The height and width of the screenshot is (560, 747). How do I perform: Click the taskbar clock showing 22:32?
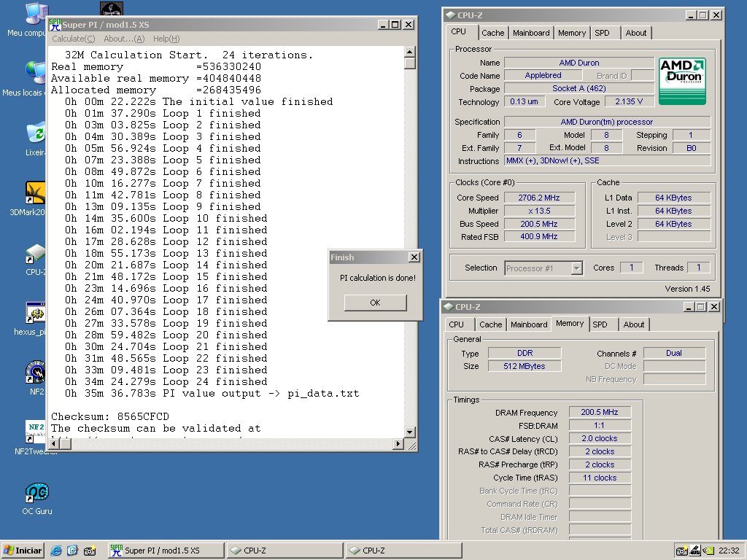pyautogui.click(x=729, y=551)
